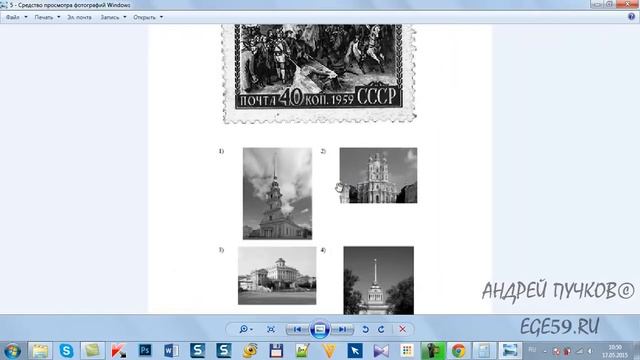The height and width of the screenshot is (360, 640).
Task: Open Skype from the taskbar
Action: [x=66, y=351]
